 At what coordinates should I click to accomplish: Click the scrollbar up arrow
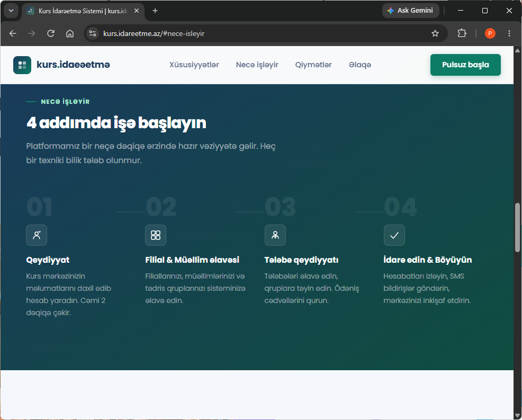point(517,51)
